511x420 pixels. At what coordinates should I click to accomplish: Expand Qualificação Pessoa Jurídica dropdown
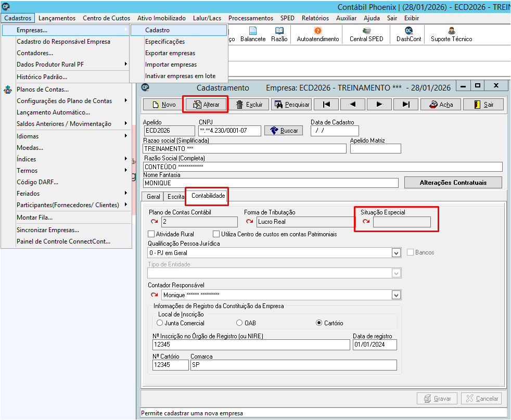click(396, 253)
